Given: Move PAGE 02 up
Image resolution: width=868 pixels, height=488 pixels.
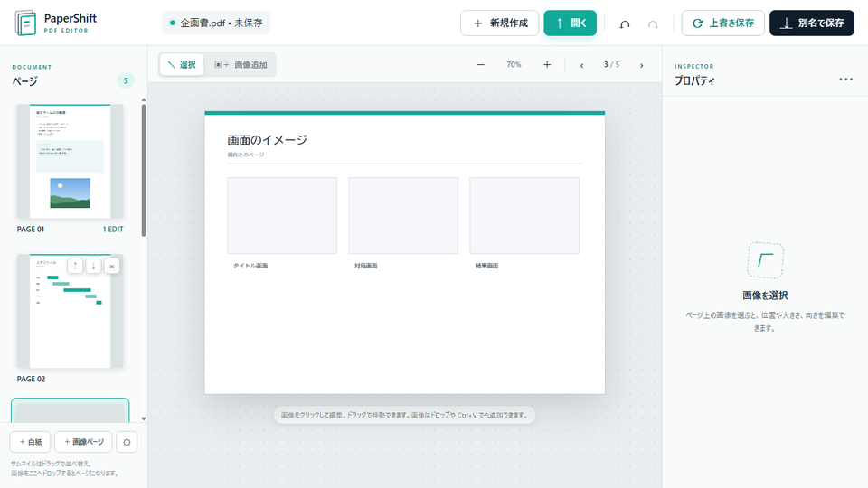Looking at the screenshot, I should point(75,266).
